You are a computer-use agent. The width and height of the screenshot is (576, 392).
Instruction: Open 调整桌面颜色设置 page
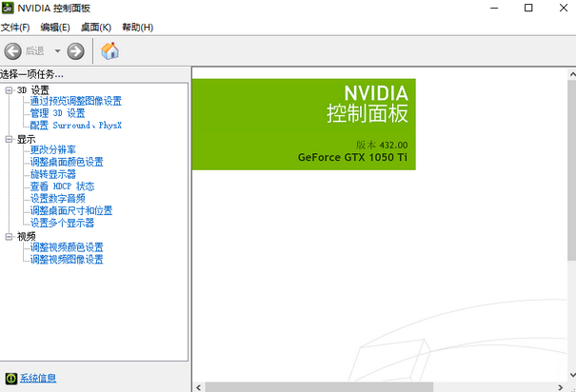tap(67, 163)
